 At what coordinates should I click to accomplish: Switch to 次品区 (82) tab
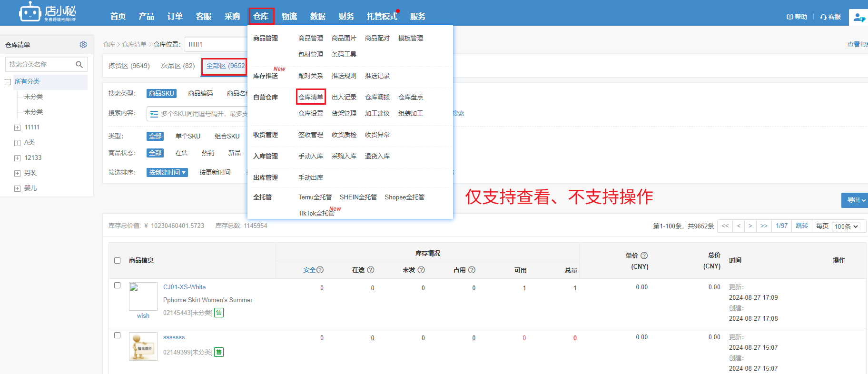pos(178,66)
